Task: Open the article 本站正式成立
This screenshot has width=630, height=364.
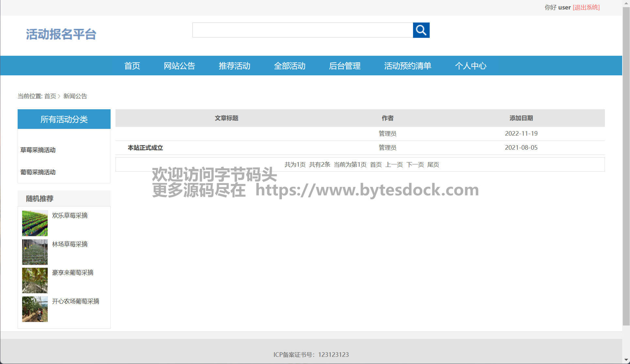Action: tap(145, 148)
